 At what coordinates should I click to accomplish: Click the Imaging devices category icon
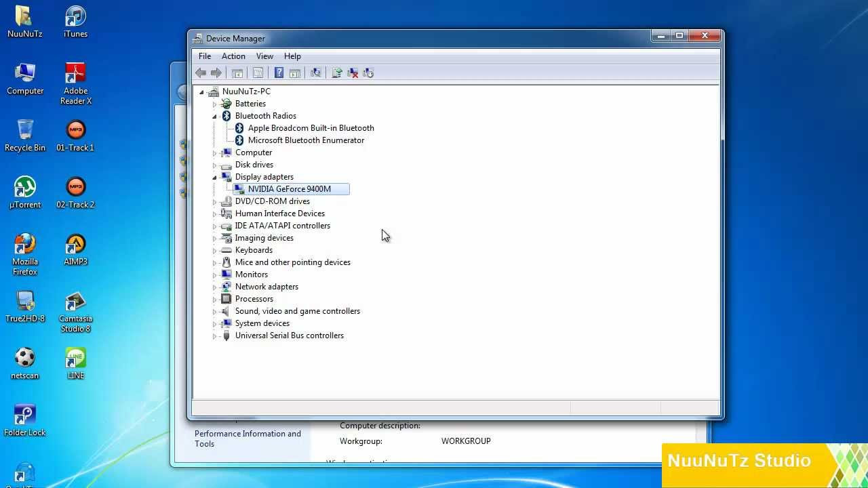[x=226, y=238]
